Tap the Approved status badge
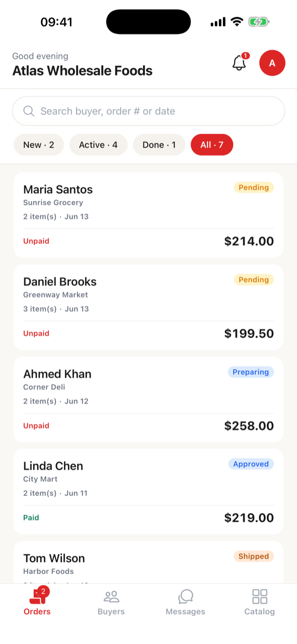This screenshot has width=297, height=644. tap(250, 464)
